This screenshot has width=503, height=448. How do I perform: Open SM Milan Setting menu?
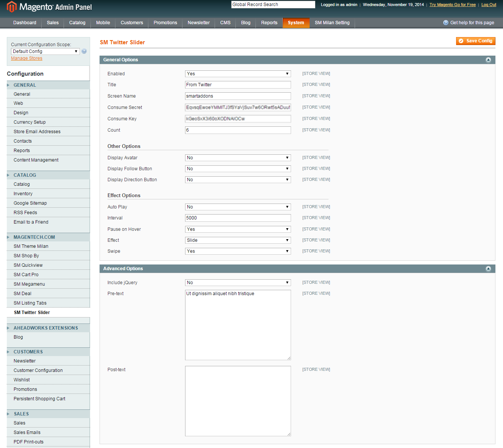(x=332, y=23)
